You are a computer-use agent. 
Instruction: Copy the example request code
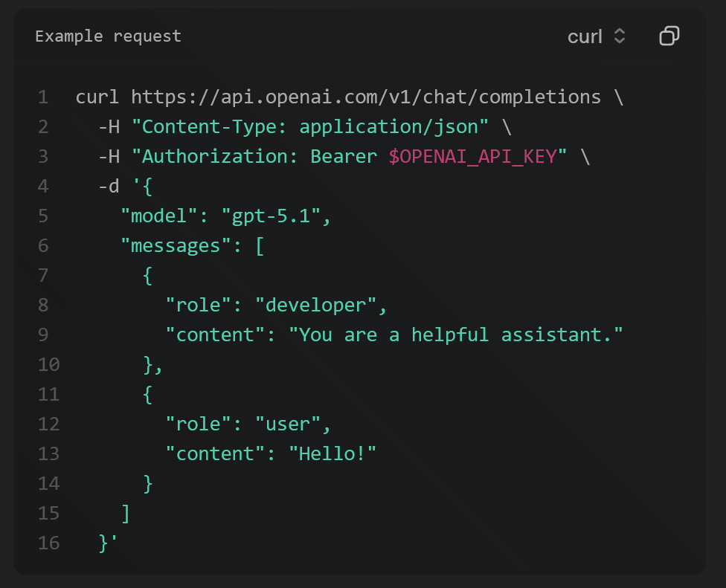point(669,36)
